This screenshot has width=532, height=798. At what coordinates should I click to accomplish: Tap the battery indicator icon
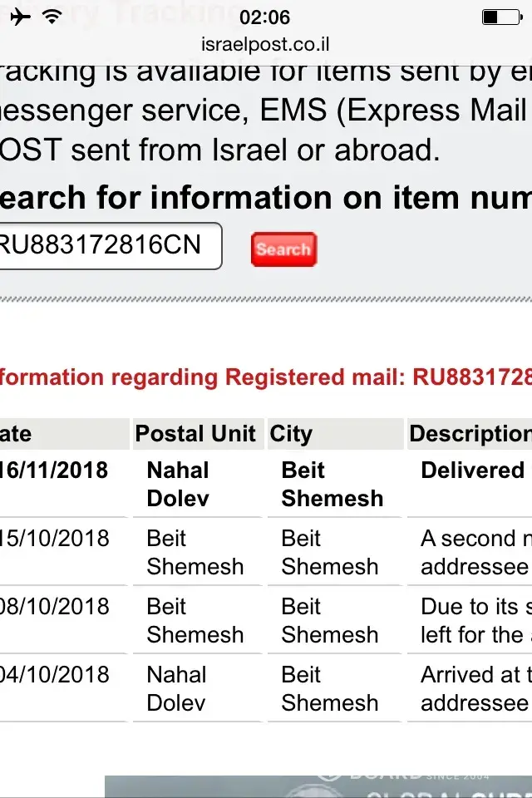(500, 17)
